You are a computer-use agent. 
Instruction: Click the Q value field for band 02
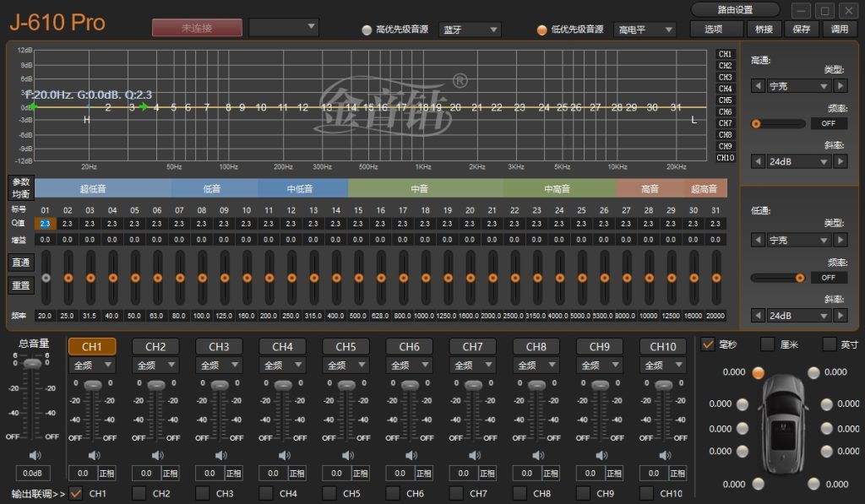pos(68,224)
